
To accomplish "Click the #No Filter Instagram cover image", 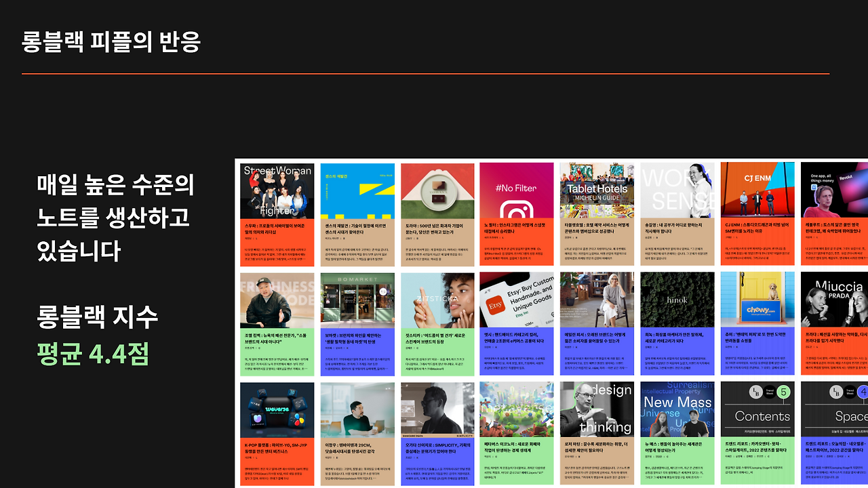I will 517,190.
